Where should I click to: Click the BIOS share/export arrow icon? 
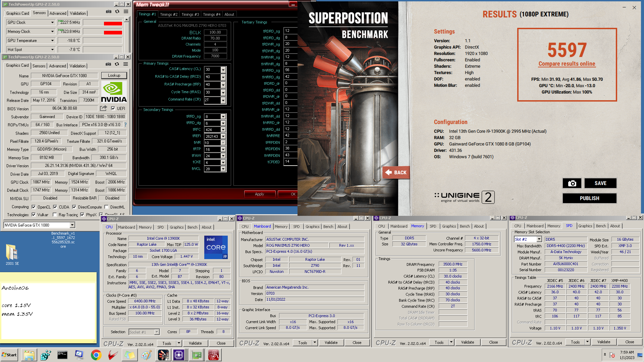pyautogui.click(x=103, y=108)
